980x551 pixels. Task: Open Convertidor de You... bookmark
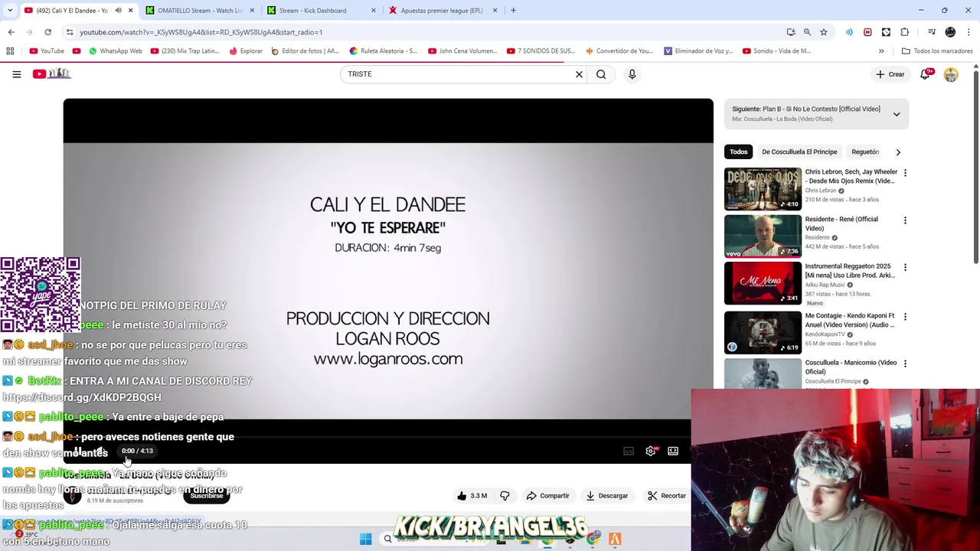point(619,51)
